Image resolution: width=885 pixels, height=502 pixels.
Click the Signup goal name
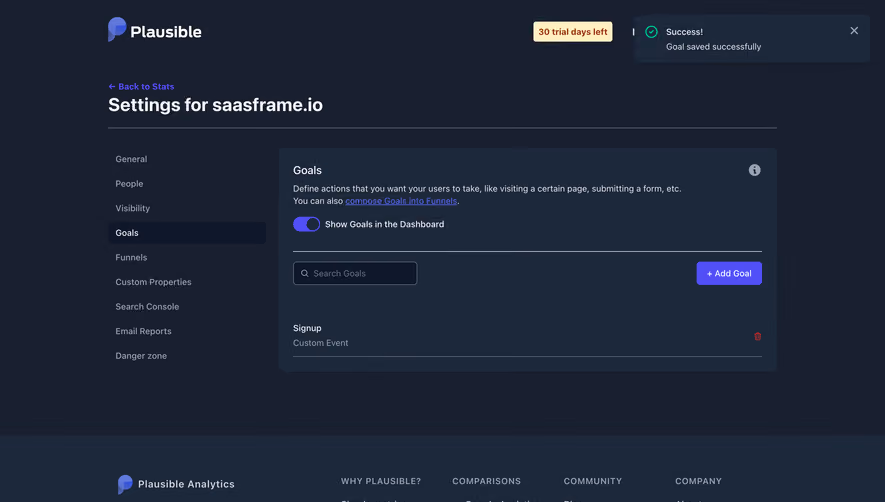[x=307, y=328]
